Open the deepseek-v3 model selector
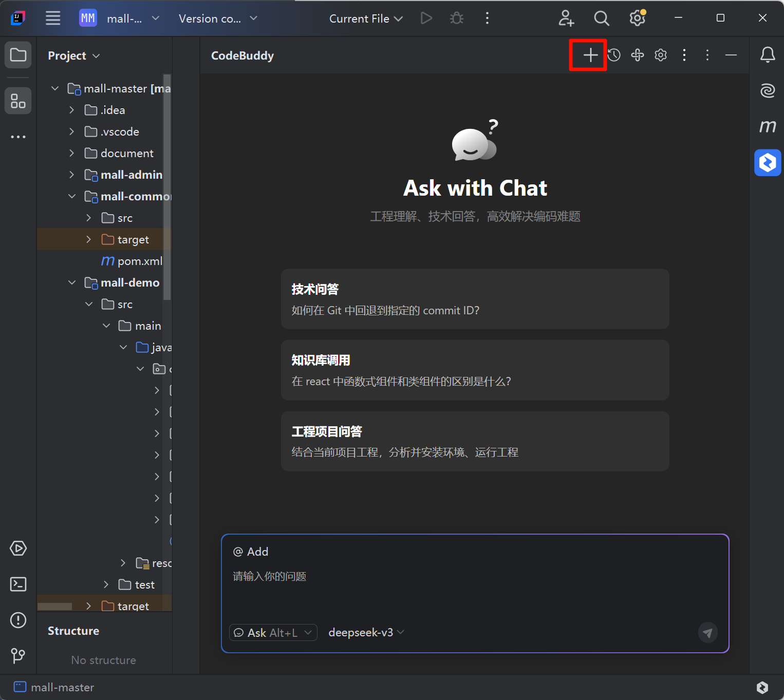Screen dimensions: 784x700 366,633
